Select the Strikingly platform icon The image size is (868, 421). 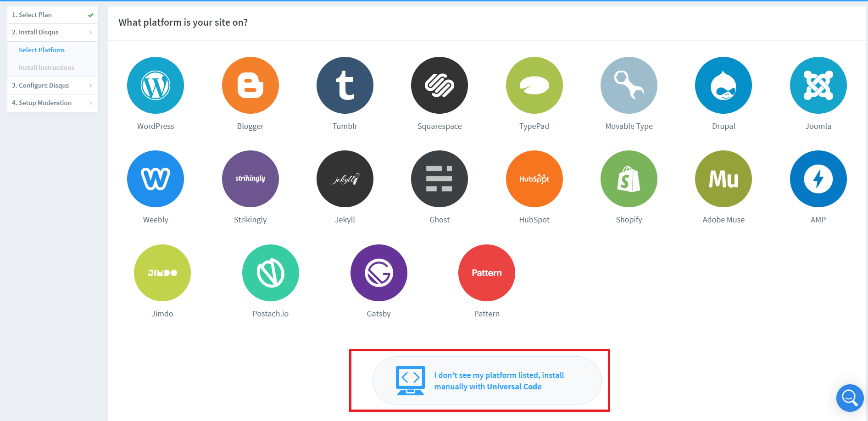pyautogui.click(x=250, y=179)
